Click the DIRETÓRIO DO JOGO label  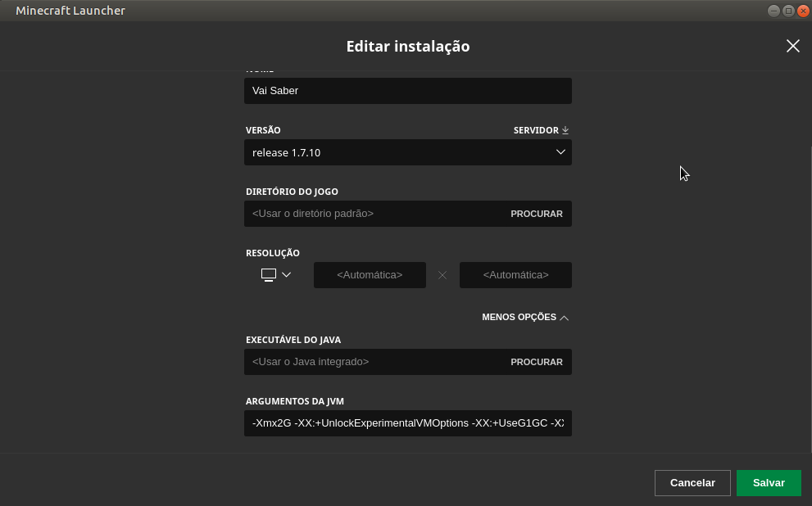tap(292, 192)
